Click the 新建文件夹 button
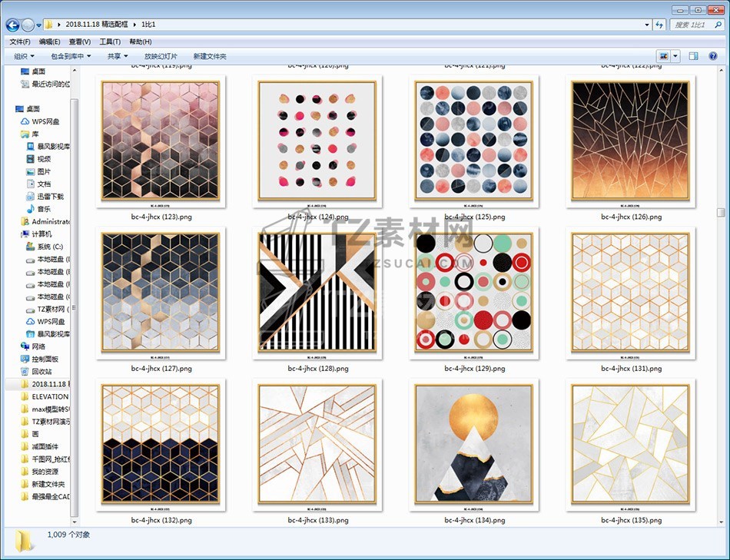This screenshot has height=560, width=730. pos(210,56)
